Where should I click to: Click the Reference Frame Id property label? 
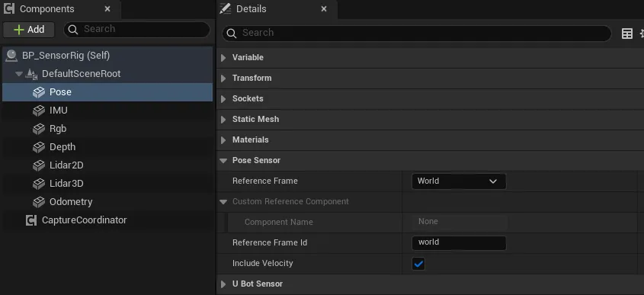(x=270, y=243)
